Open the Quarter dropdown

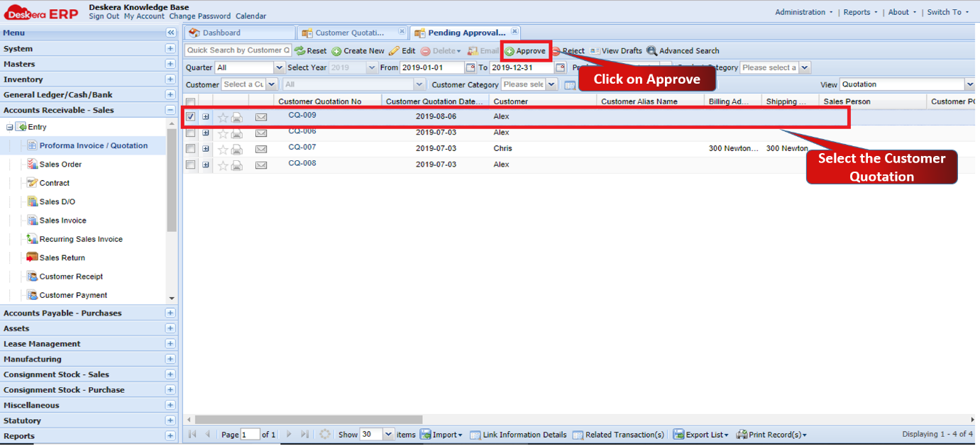pyautogui.click(x=279, y=68)
